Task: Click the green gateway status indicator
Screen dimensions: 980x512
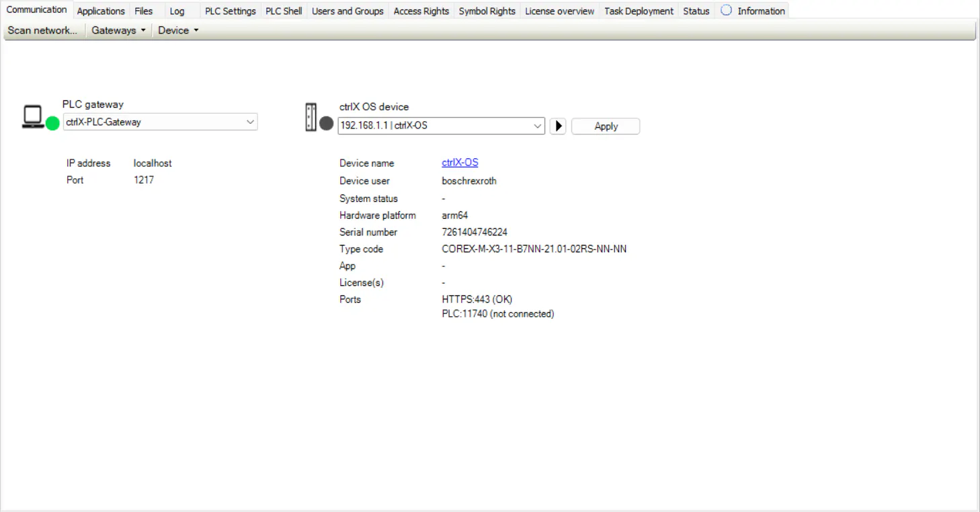Action: (52, 123)
